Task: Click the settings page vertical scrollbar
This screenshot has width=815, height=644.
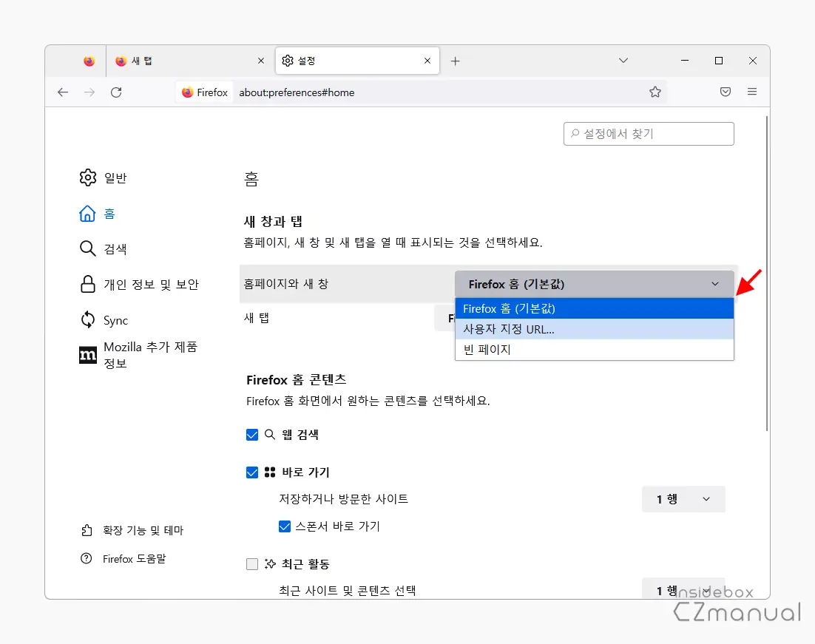Action: 767,274
